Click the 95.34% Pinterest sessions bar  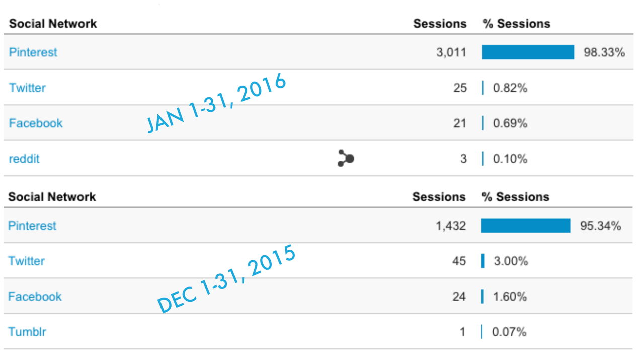tap(526, 226)
